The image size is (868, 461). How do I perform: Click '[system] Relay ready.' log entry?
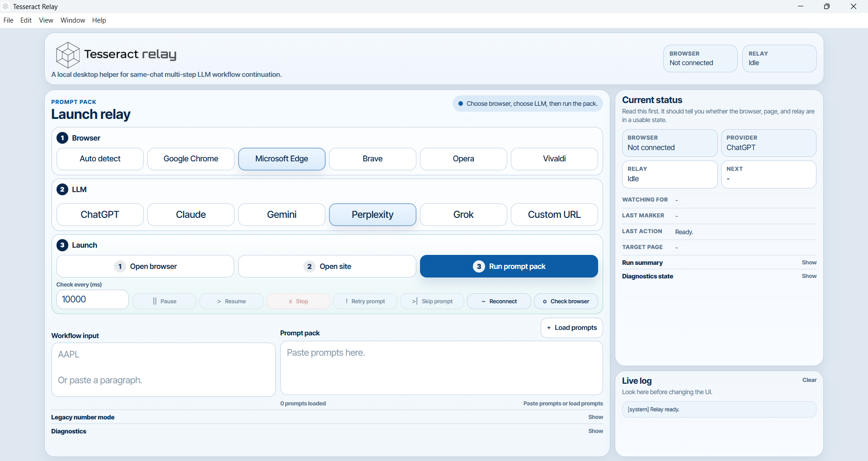pos(719,409)
